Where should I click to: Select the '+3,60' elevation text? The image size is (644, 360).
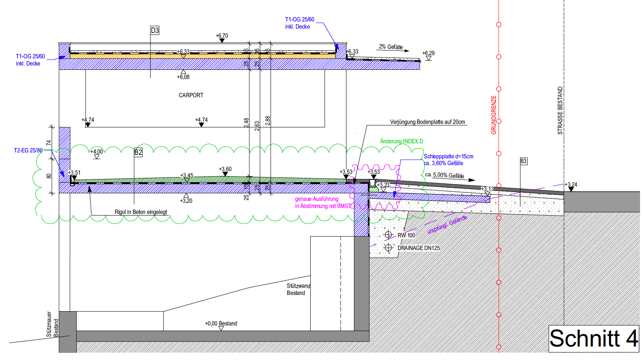pyautogui.click(x=225, y=169)
